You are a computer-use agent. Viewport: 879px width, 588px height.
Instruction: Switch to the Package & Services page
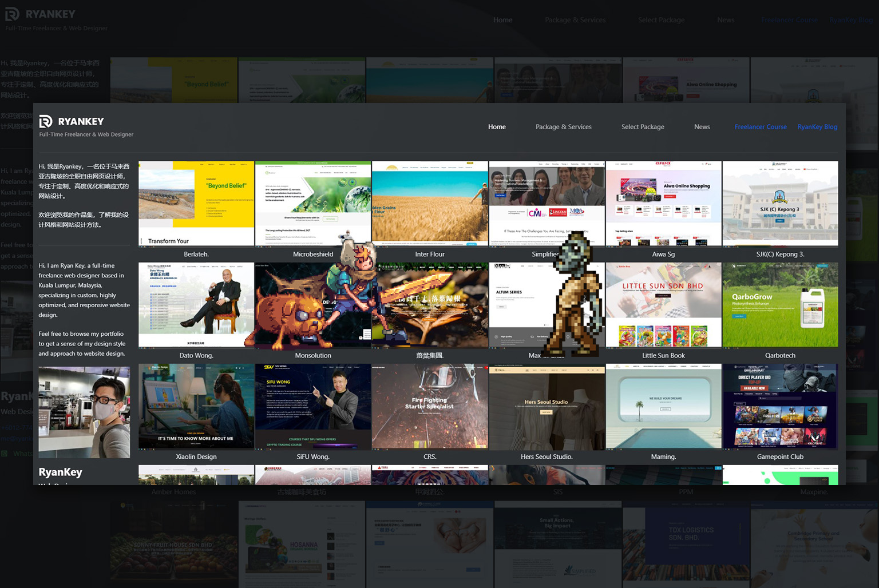pyautogui.click(x=563, y=127)
